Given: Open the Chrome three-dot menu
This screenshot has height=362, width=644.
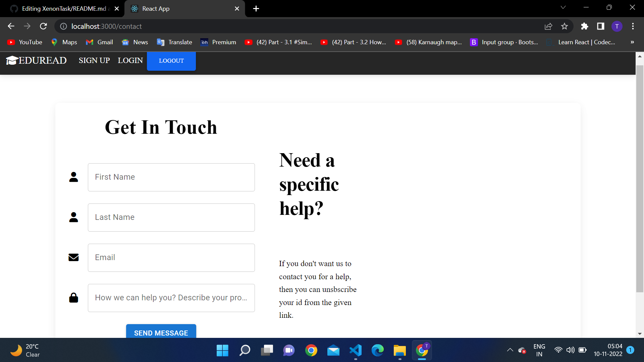Looking at the screenshot, I should coord(633,26).
